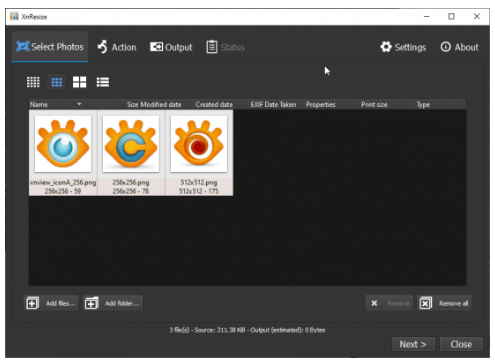Click the Add files button
The image size is (495, 362).
51,303
